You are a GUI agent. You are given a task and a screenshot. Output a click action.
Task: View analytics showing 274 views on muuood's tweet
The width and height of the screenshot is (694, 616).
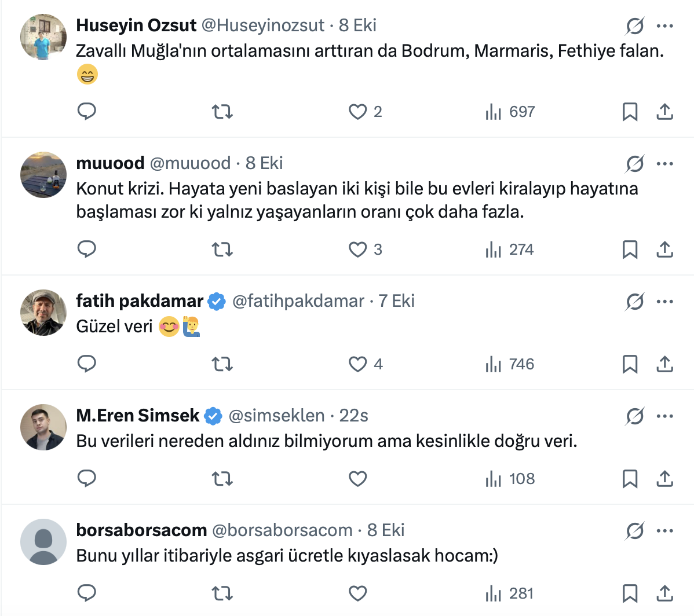click(x=510, y=250)
